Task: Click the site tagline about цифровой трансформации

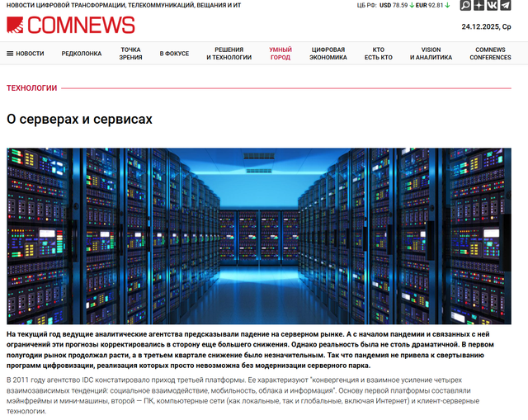Action: 124,6
